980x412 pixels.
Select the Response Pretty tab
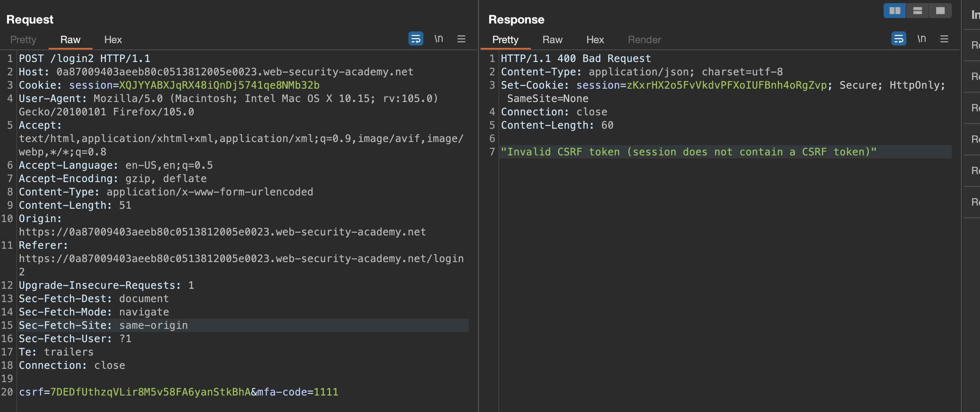coord(505,40)
